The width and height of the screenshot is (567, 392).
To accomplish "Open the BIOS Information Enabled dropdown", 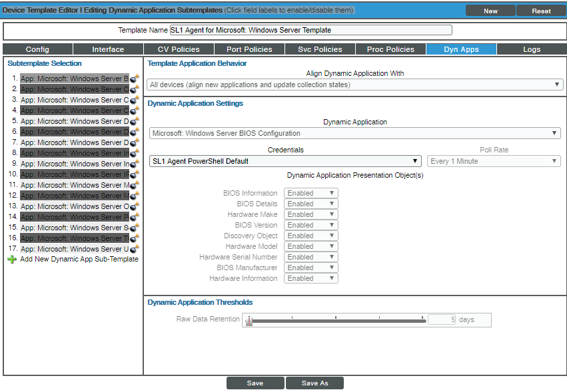I will click(x=311, y=193).
